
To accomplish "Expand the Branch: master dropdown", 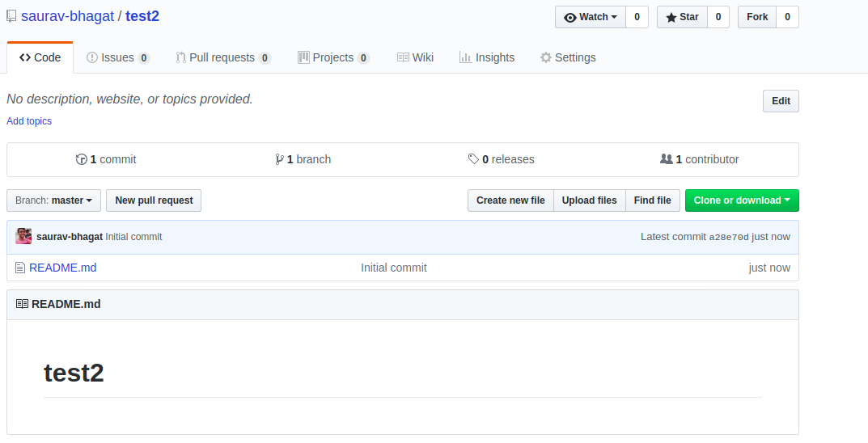I will [53, 200].
